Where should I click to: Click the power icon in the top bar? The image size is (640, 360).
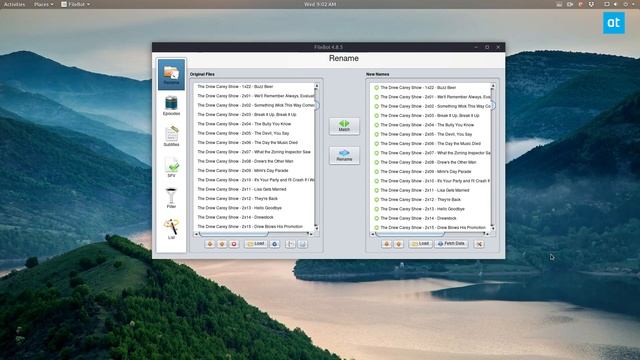(626, 4)
